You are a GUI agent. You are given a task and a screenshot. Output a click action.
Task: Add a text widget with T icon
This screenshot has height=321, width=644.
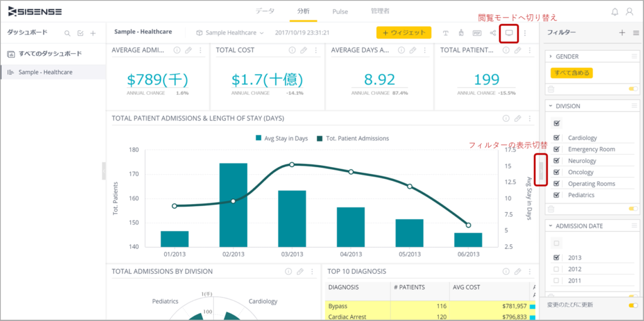point(446,33)
